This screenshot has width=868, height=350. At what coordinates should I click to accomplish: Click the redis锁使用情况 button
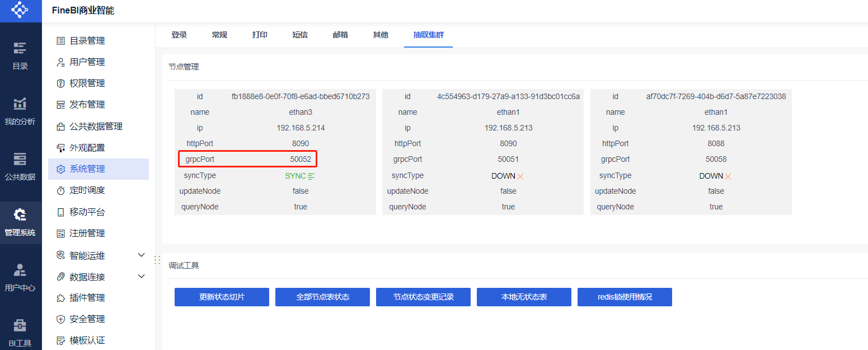[625, 297]
